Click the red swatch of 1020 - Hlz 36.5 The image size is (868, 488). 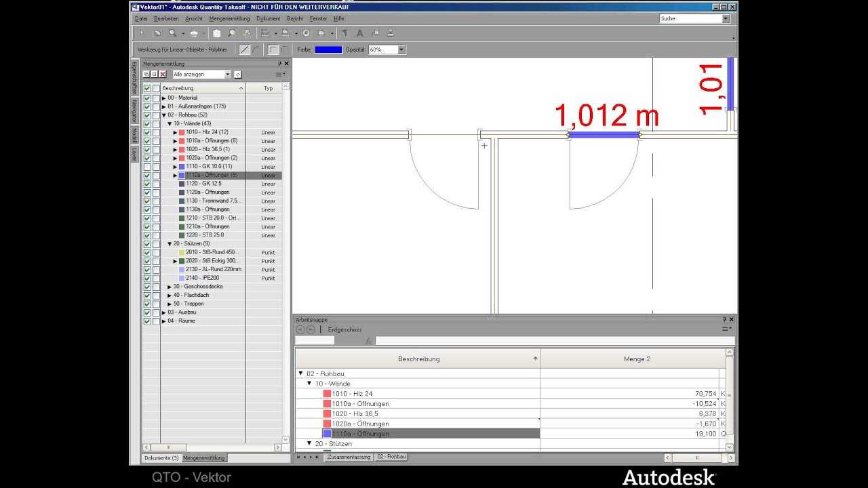coord(182,150)
